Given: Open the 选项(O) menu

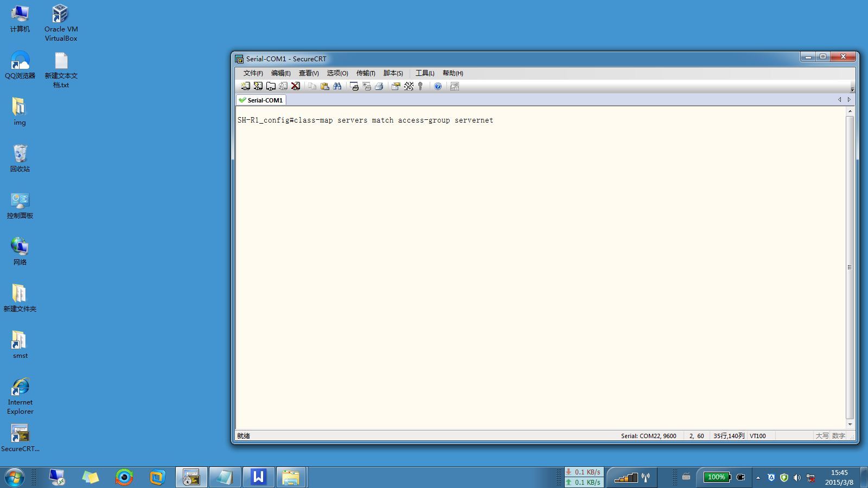Looking at the screenshot, I should (x=337, y=73).
